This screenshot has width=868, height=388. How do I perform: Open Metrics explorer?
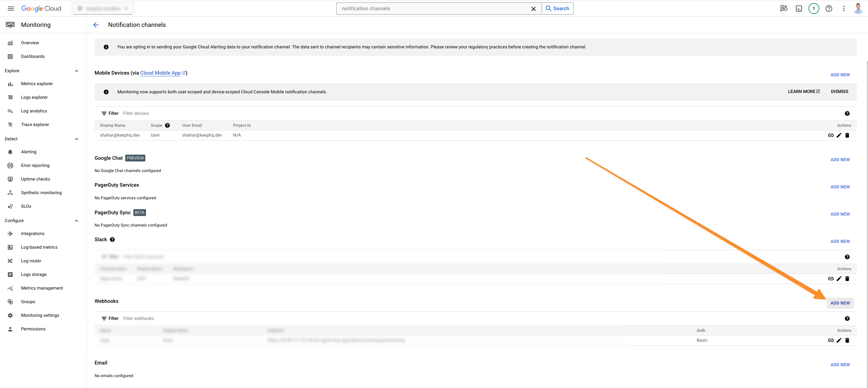coord(37,84)
